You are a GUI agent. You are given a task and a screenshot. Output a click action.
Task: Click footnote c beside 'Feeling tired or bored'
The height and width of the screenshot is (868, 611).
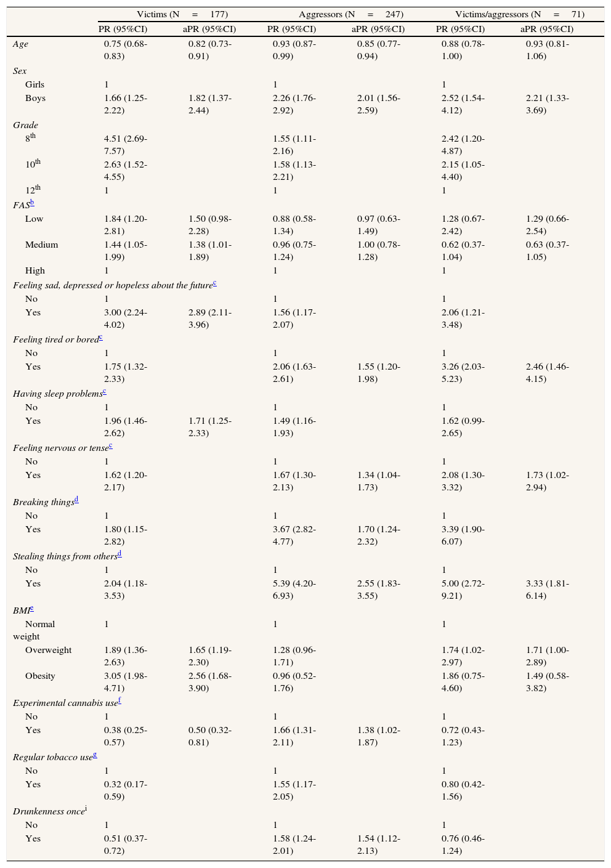100,337
